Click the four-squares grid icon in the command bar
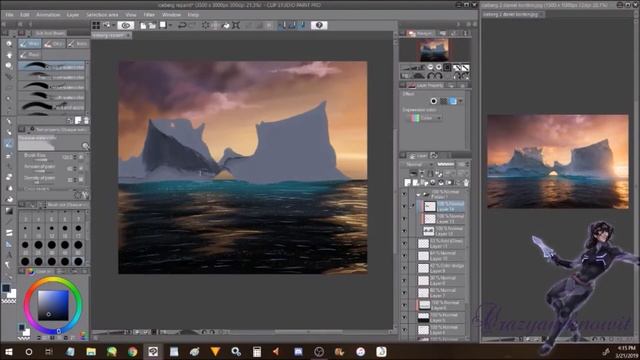The width and height of the screenshot is (640, 360). coord(96,25)
